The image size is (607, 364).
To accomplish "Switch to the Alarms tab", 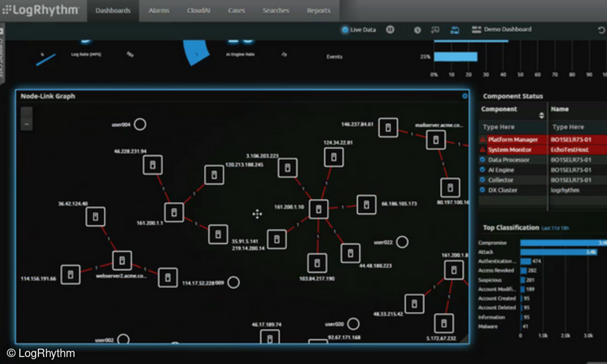I will coord(159,11).
